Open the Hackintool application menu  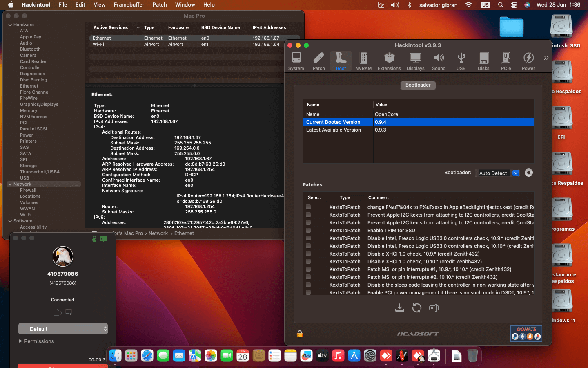[36, 5]
